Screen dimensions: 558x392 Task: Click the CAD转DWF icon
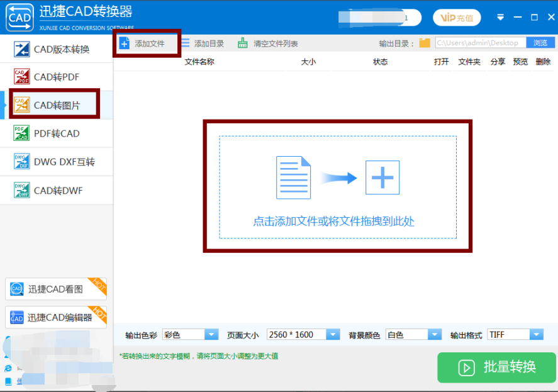pyautogui.click(x=22, y=190)
